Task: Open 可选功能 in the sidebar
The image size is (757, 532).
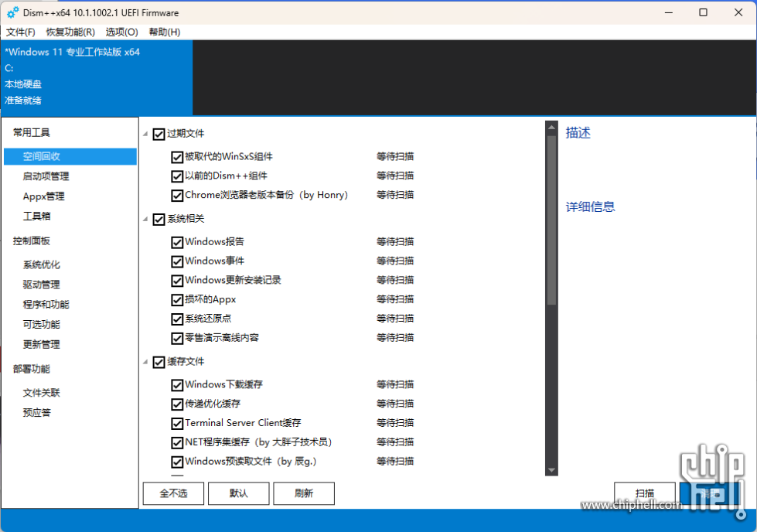Action: [42, 324]
